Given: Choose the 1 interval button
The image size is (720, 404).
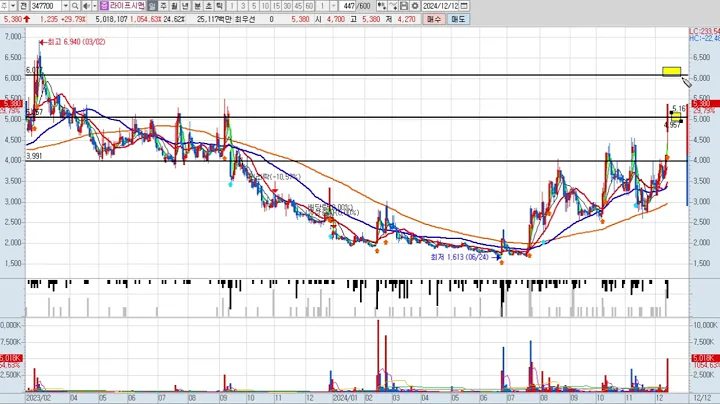Looking at the screenshot, I should (232, 6).
